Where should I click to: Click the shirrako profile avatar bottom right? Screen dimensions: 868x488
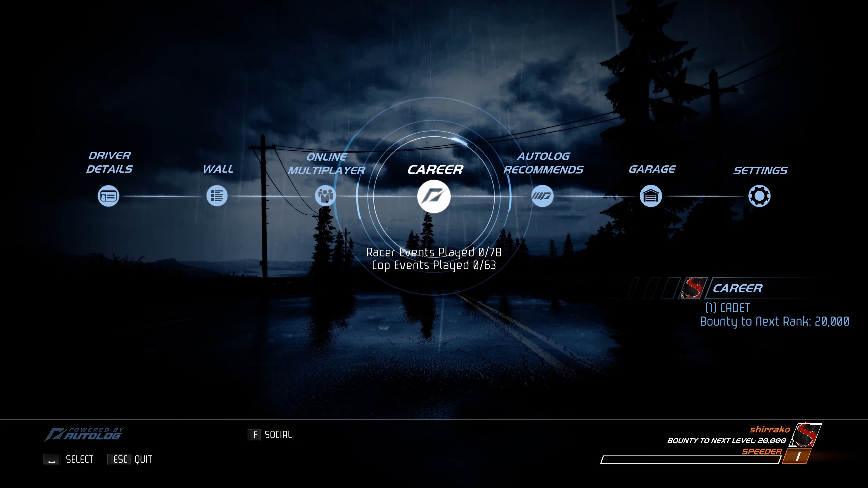tap(806, 435)
